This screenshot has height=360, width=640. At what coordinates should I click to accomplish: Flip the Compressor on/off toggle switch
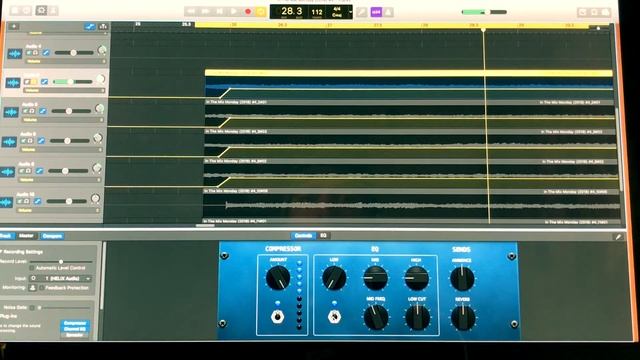click(278, 316)
